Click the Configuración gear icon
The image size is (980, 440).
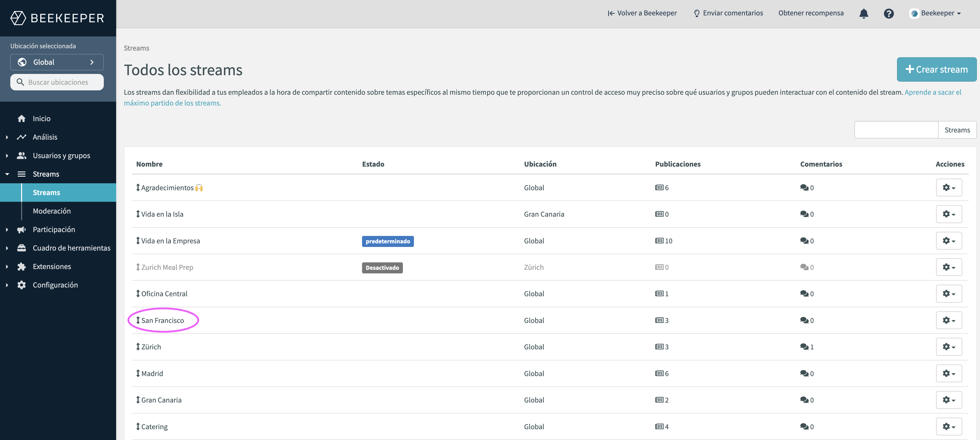click(22, 285)
